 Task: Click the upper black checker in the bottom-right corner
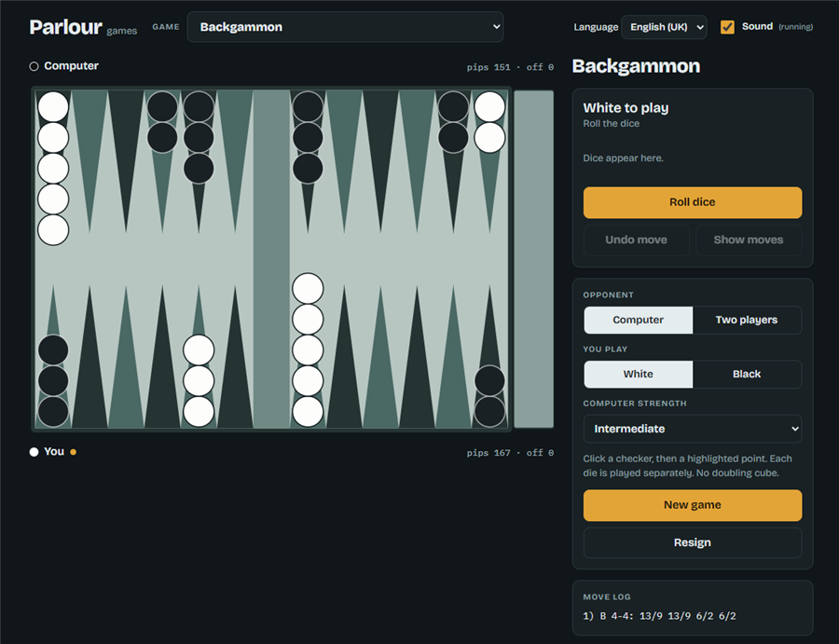pyautogui.click(x=489, y=381)
